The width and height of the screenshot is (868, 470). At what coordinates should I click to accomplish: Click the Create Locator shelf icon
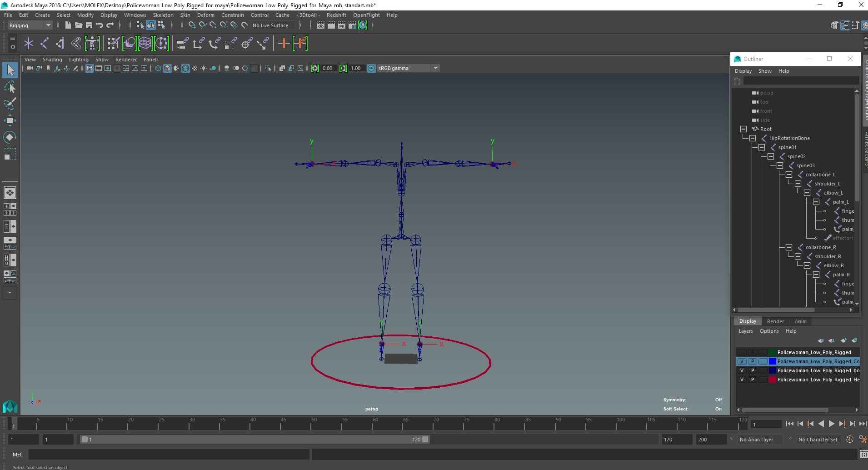coord(29,44)
